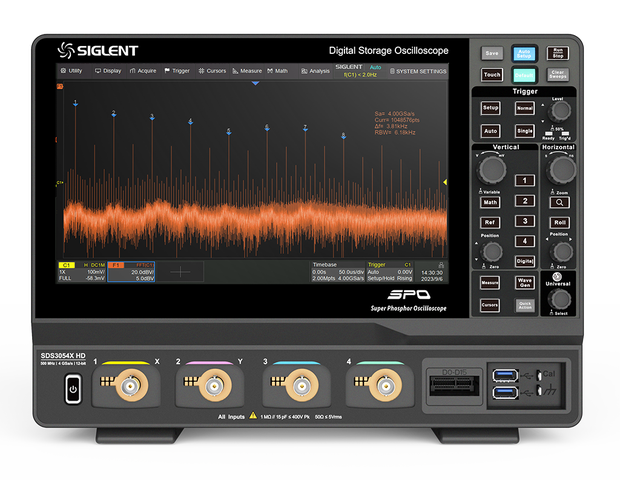Screen dimensions: 620x480
Task: Open the Analysis menu on the screen
Action: coord(316,71)
